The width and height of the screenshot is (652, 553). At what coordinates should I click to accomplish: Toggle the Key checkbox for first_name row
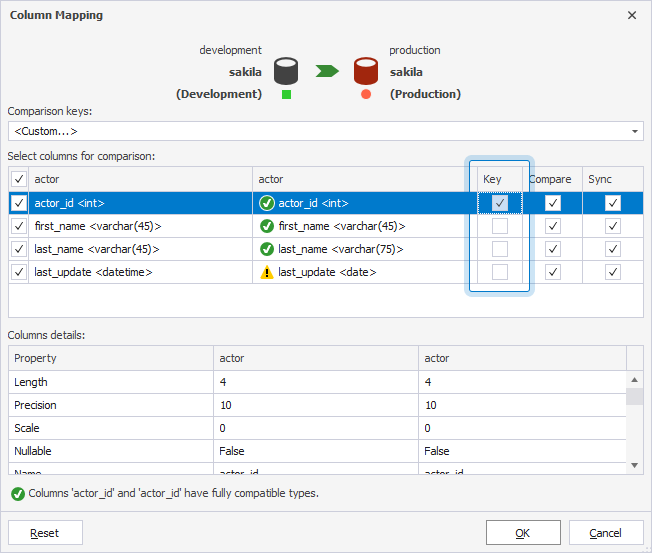pyautogui.click(x=500, y=226)
